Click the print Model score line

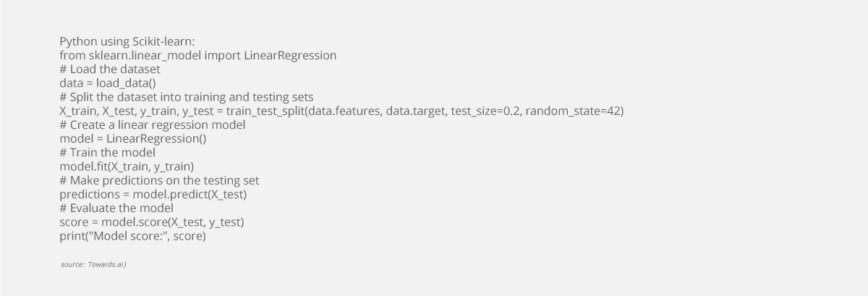[x=132, y=236]
